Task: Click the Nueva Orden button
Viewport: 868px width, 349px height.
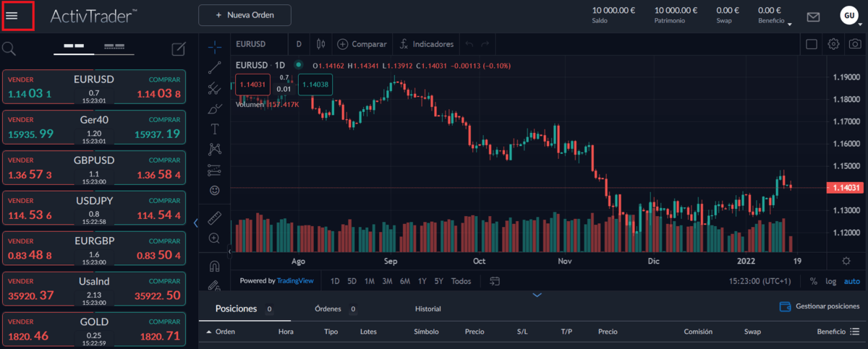Action: click(x=244, y=15)
